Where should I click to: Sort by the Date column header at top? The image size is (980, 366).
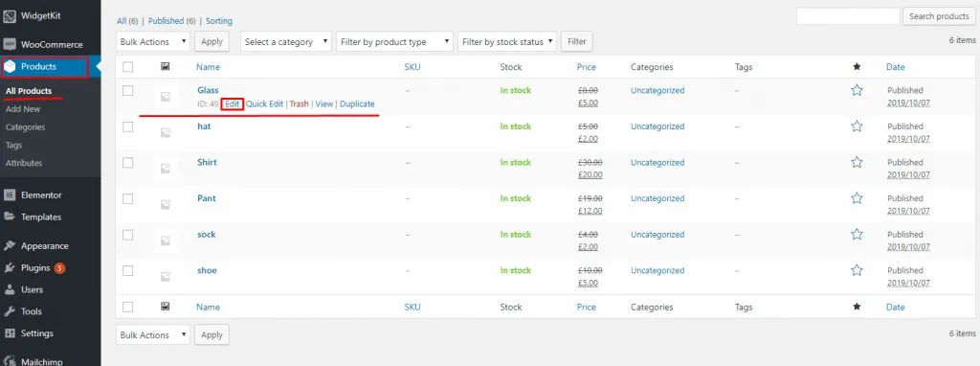tap(895, 66)
